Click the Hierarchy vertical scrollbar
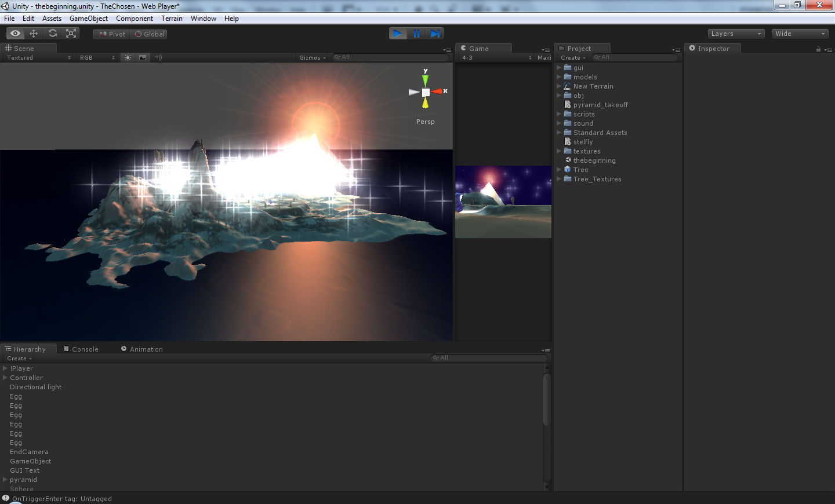 click(546, 400)
